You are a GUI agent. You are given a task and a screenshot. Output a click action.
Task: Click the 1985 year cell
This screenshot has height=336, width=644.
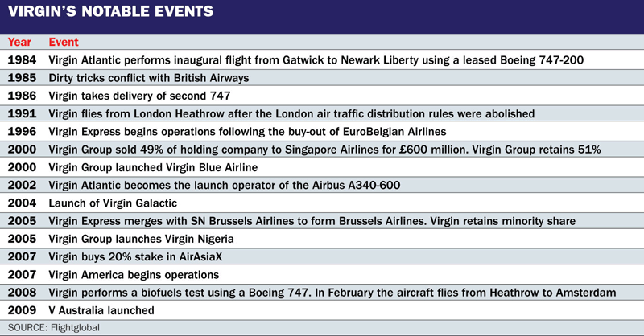point(23,78)
